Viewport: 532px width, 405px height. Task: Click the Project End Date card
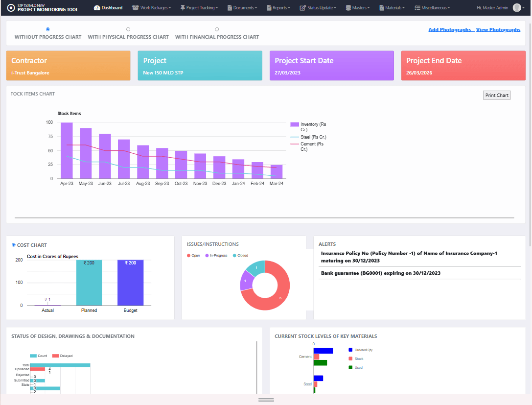point(463,66)
